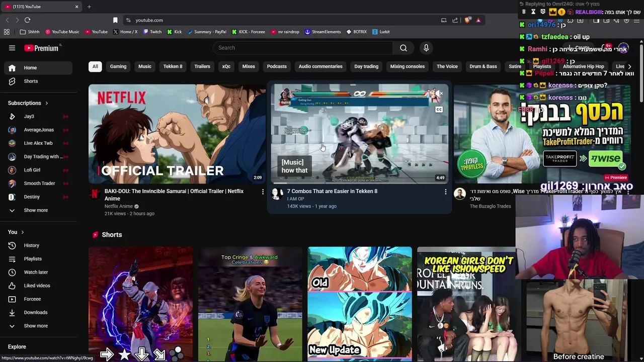Expand Show more under Subscriptions
The height and width of the screenshot is (362, 644).
[x=38, y=210]
